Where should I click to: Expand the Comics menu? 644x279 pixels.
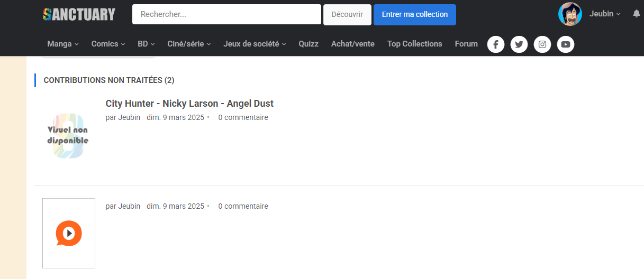pyautogui.click(x=108, y=44)
